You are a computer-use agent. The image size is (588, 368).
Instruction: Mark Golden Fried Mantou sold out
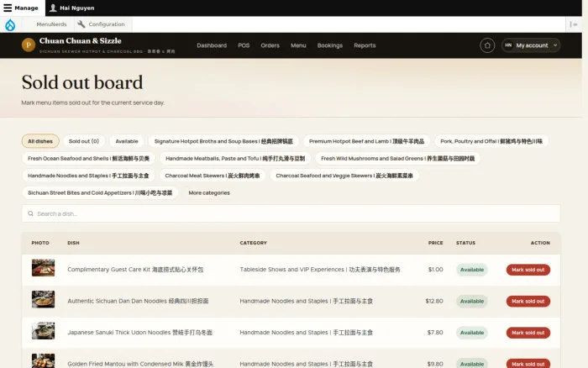pos(528,364)
